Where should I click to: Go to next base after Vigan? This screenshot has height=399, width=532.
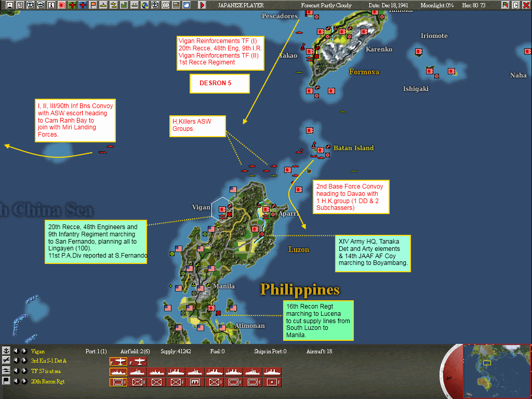pos(24,351)
